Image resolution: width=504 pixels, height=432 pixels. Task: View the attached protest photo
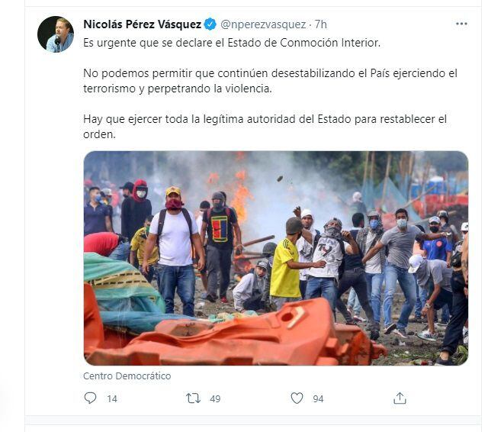(x=276, y=258)
